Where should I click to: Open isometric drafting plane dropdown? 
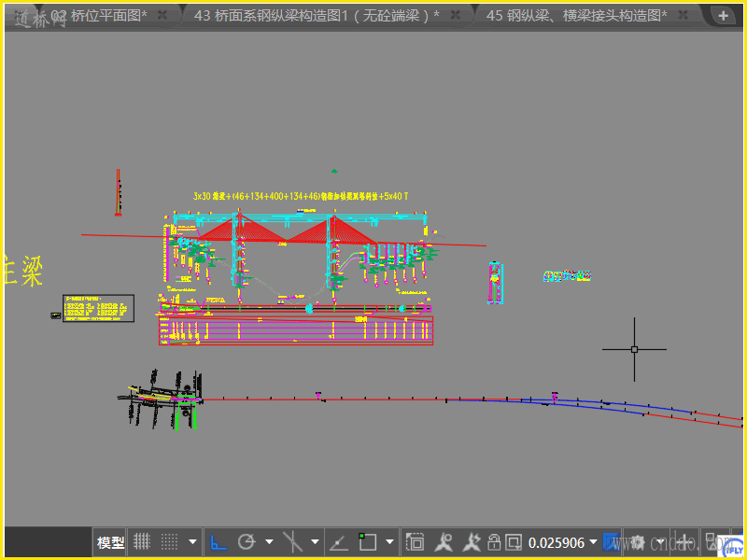315,542
